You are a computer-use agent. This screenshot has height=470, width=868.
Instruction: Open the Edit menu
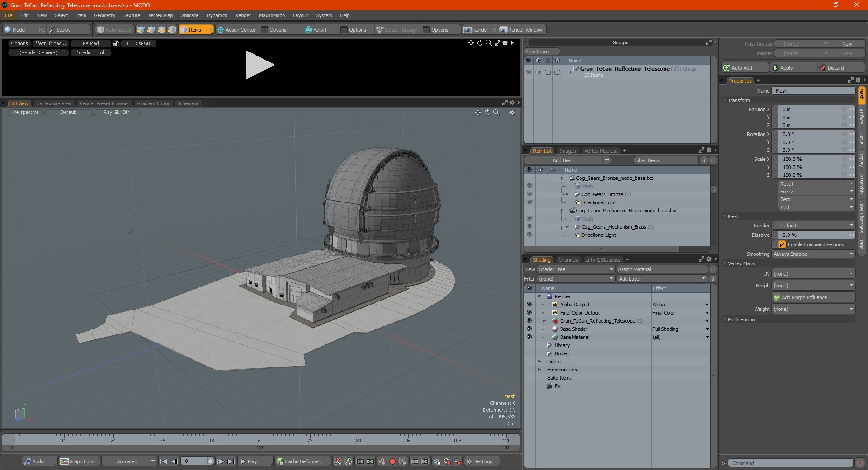click(x=24, y=15)
